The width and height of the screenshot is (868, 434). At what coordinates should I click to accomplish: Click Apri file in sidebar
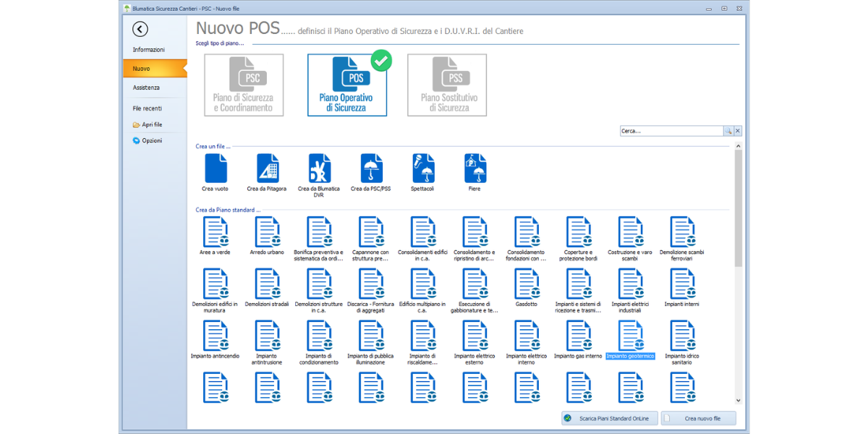click(x=152, y=124)
